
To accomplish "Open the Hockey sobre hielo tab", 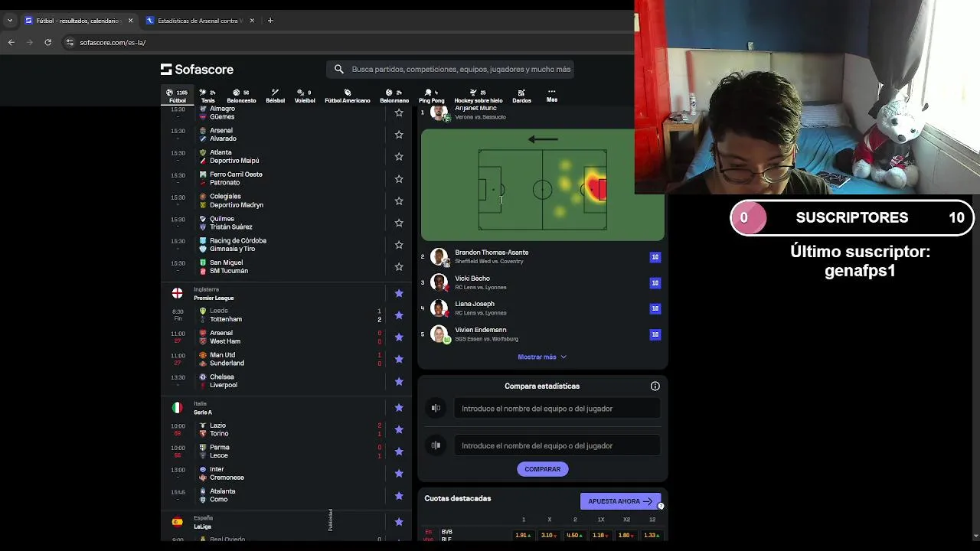I will tap(479, 96).
